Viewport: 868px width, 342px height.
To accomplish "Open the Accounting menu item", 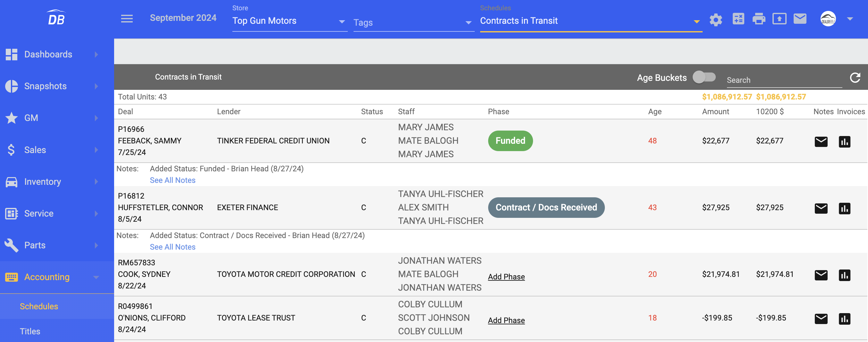I will [57, 277].
